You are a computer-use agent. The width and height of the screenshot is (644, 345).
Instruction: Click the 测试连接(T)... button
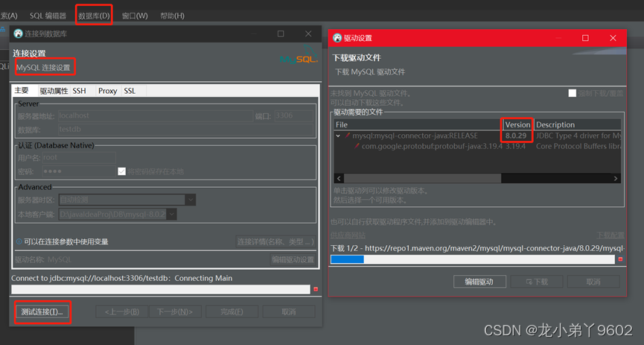(42, 312)
